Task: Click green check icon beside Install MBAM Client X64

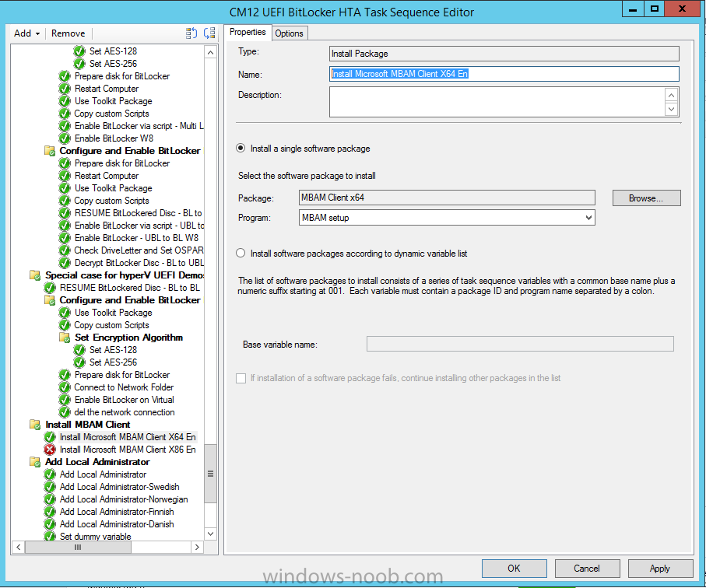Action: 50,437
